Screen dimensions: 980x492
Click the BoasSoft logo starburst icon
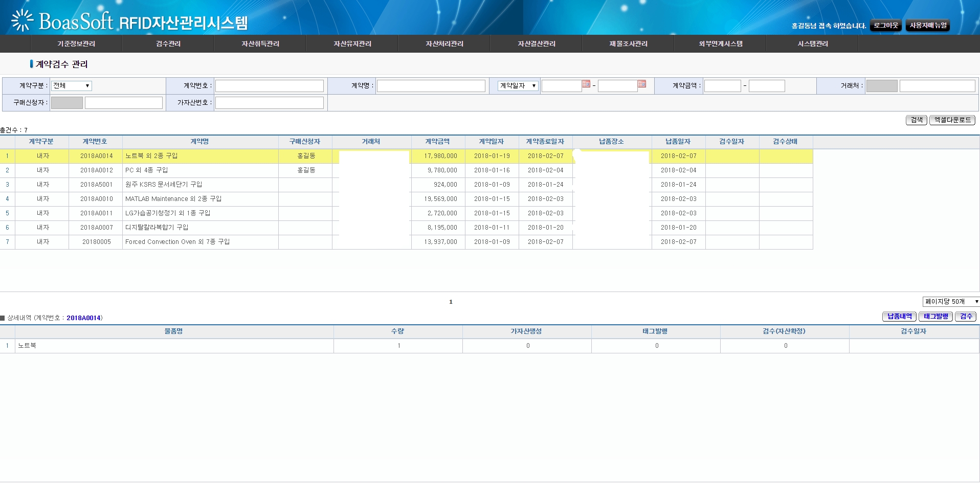tap(22, 20)
